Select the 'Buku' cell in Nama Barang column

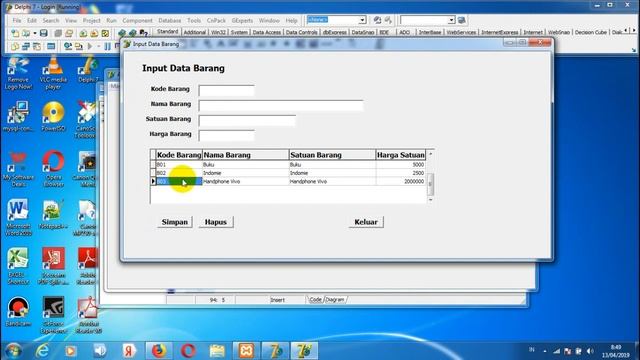tap(246, 164)
